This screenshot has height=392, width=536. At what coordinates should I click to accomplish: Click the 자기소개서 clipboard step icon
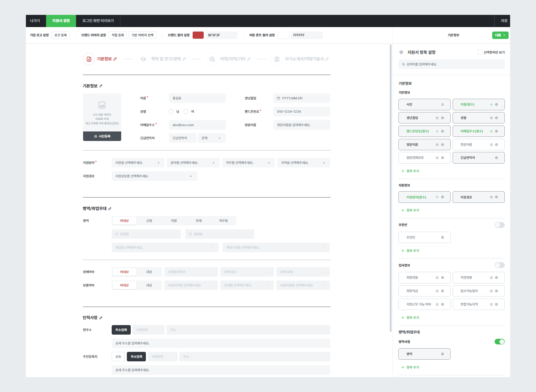(x=277, y=59)
